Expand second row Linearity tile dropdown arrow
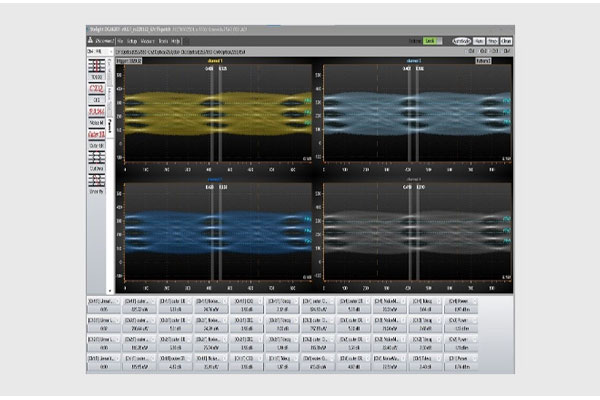The image size is (600, 400). tap(117, 321)
